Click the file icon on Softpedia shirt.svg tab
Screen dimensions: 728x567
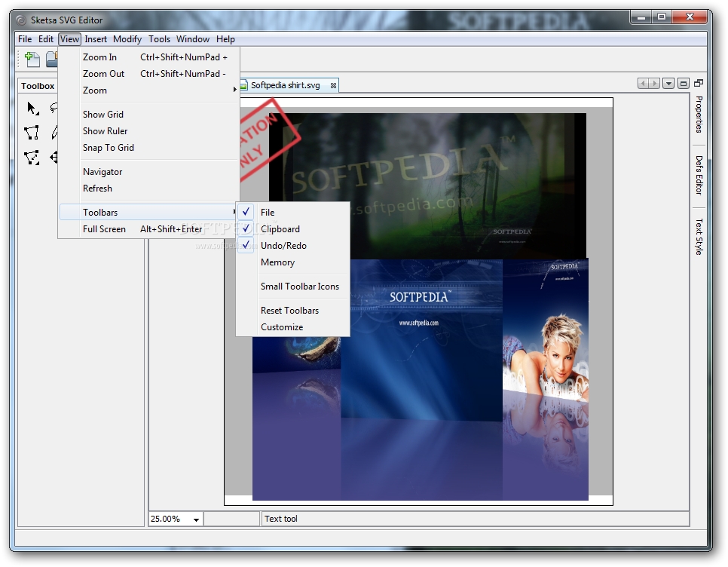(244, 85)
